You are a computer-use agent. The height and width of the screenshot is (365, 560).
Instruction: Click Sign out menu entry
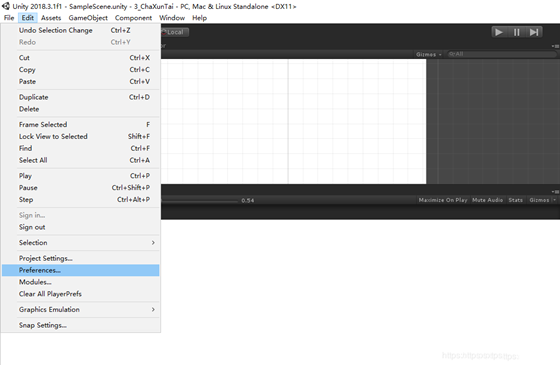pyautogui.click(x=80, y=227)
